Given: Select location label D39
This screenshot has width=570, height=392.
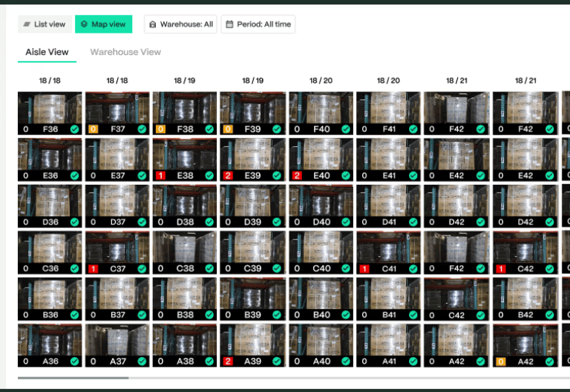Looking at the screenshot, I should click(252, 222).
